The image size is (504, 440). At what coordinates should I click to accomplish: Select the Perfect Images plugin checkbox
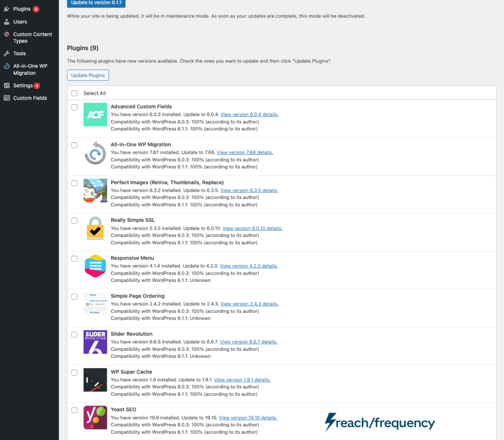[74, 183]
